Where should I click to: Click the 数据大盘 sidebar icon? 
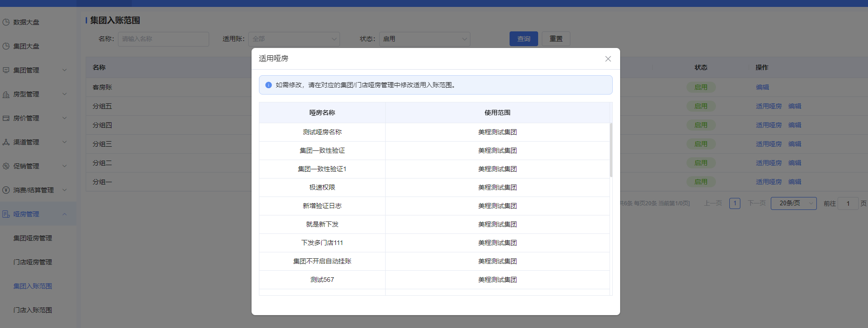(x=6, y=22)
